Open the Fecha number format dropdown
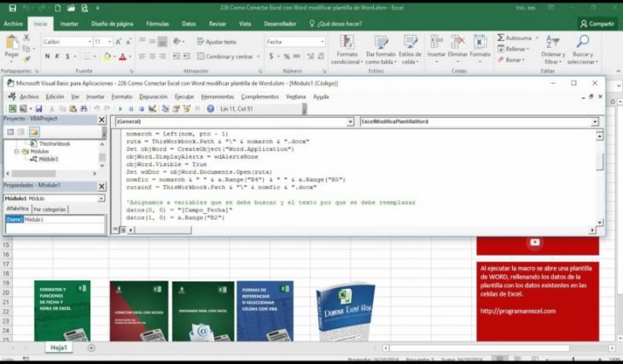 (x=323, y=42)
